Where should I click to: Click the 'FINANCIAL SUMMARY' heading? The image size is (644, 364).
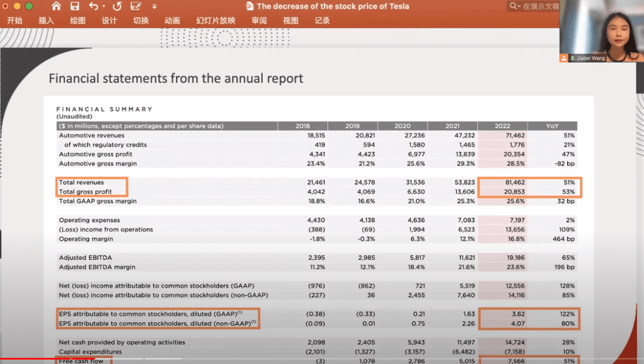click(104, 109)
